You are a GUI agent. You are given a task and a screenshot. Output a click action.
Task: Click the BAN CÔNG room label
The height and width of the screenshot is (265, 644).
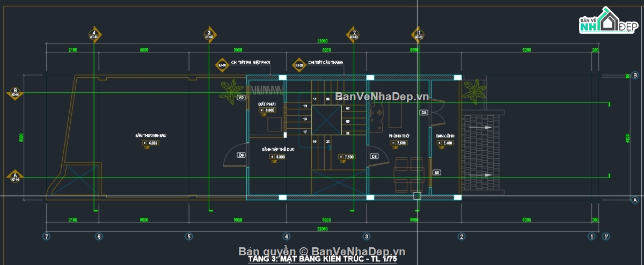pos(445,136)
